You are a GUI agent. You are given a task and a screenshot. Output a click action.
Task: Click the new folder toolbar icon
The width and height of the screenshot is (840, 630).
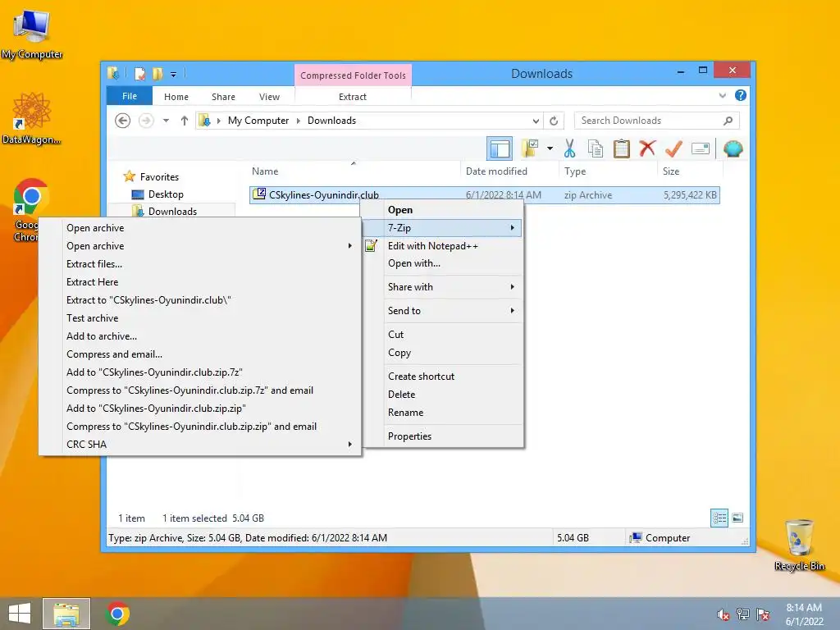pyautogui.click(x=531, y=148)
